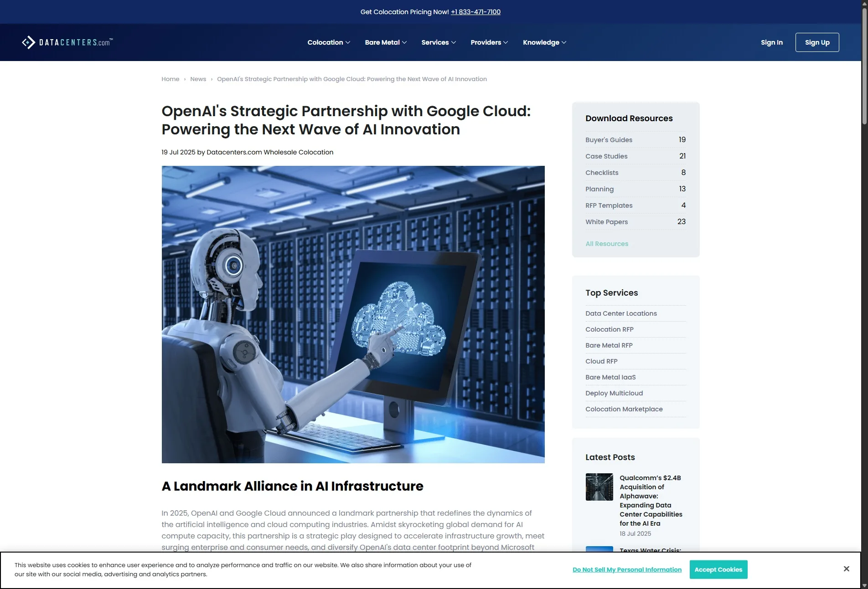Viewport: 868px width, 589px height.
Task: Click the date 19 Jul 2025 byline
Action: pos(178,152)
